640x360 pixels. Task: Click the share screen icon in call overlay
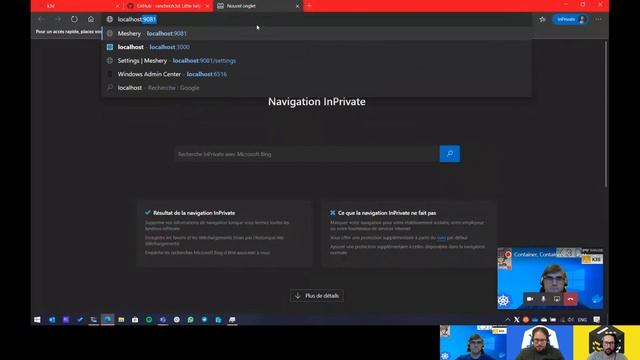557,299
